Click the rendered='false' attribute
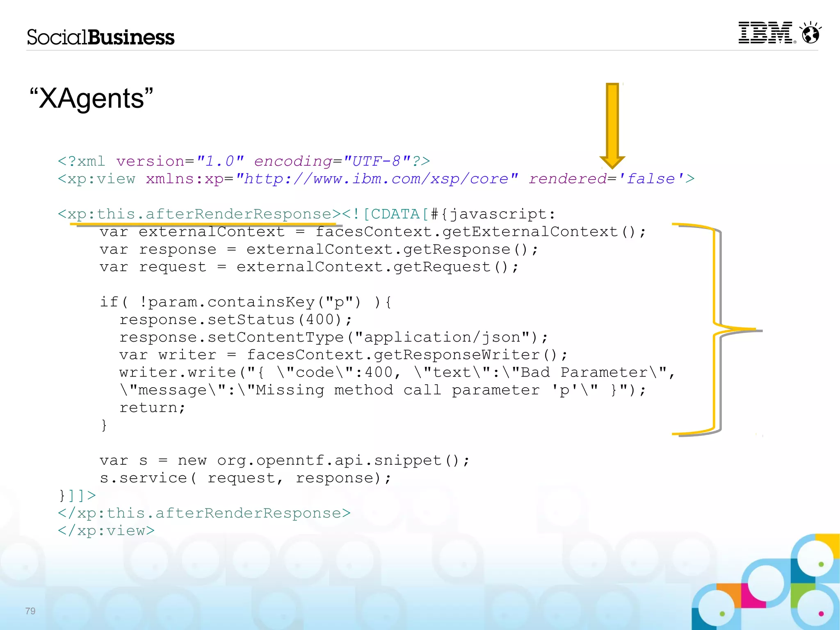This screenshot has width=840, height=630. [607, 179]
